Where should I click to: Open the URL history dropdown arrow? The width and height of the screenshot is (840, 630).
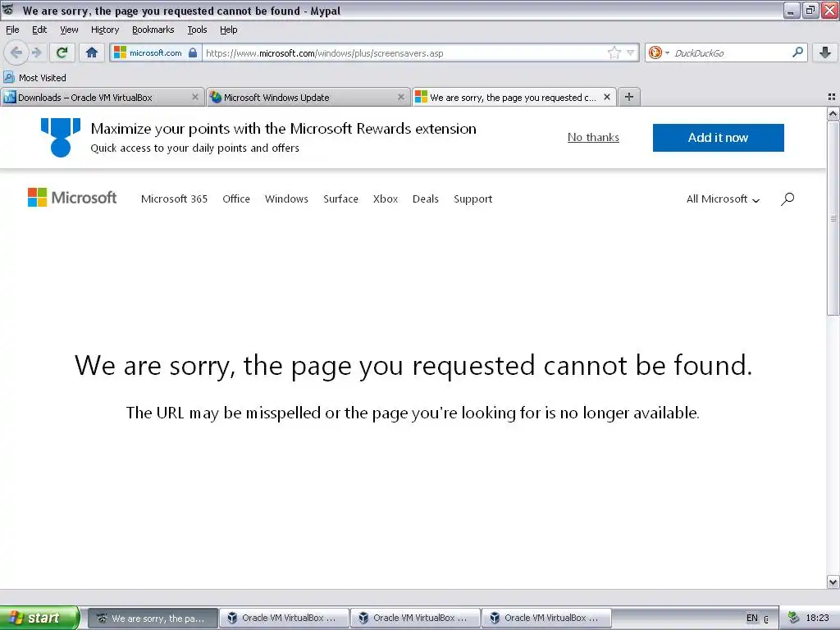[631, 52]
